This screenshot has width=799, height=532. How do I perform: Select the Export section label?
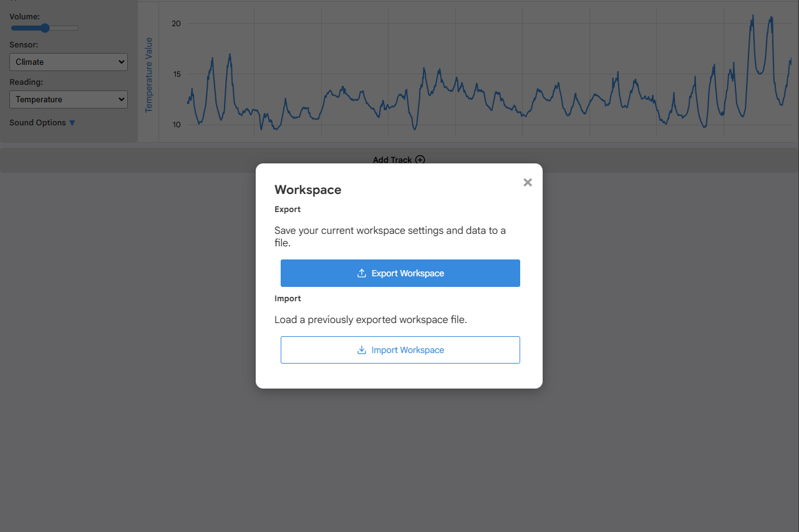pos(288,209)
